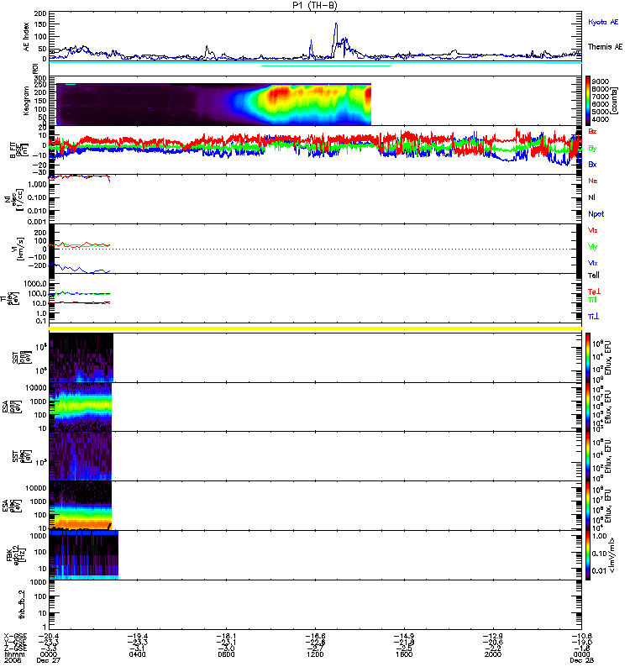Image resolution: width=630 pixels, height=672 pixels.
Task: Click the Dec 27 date label
Action: tap(49, 660)
